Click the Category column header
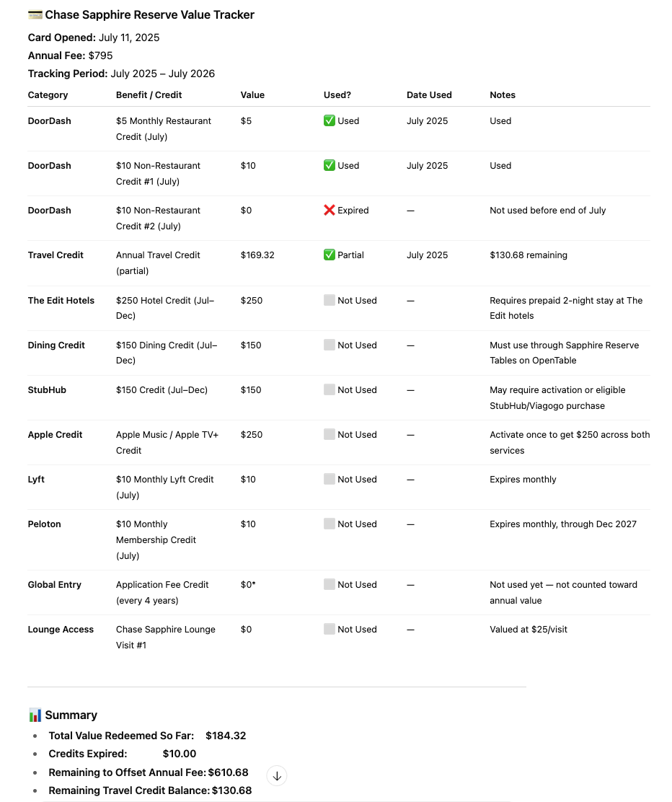Viewport: 672px width, 802px height. click(x=48, y=94)
